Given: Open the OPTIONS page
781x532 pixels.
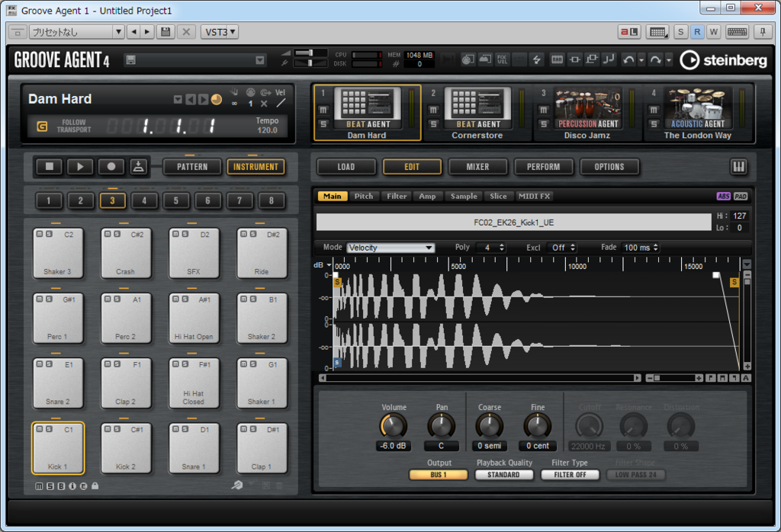Looking at the screenshot, I should coord(609,167).
